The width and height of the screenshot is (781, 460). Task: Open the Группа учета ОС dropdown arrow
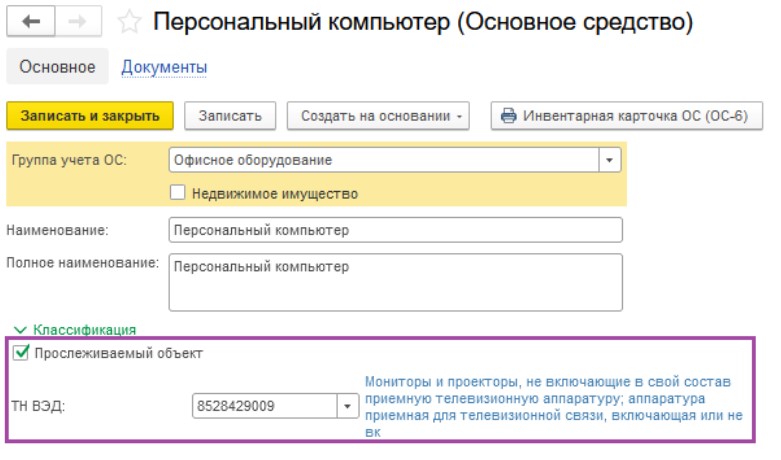click(609, 160)
